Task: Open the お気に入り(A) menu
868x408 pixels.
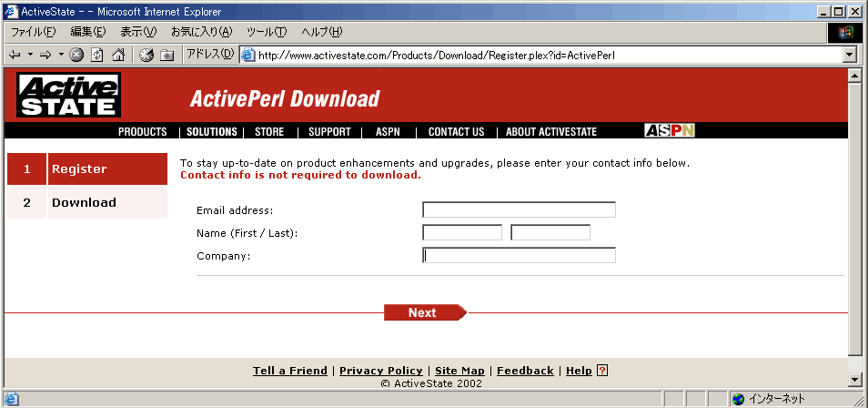Action: [201, 32]
